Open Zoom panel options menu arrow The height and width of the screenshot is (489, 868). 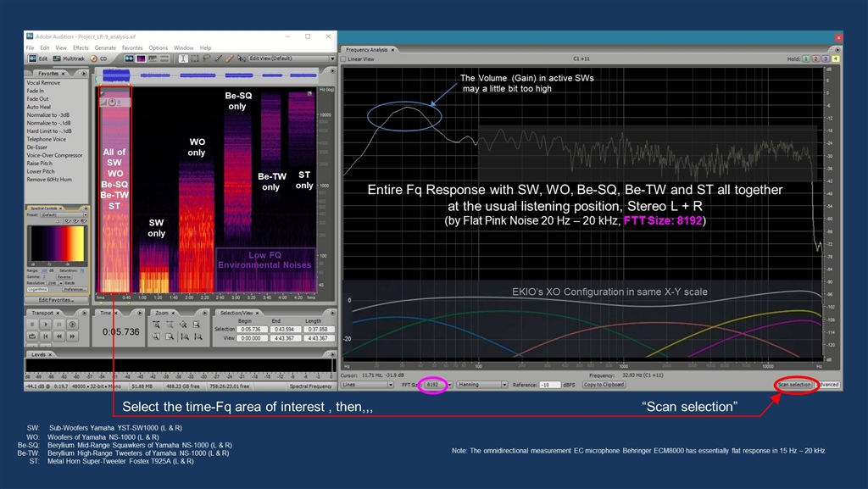click(x=205, y=313)
